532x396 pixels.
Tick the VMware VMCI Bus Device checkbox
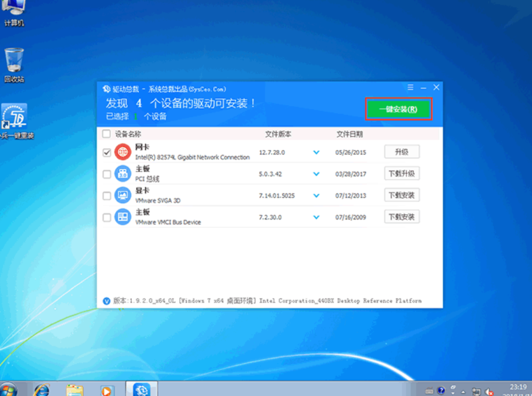(107, 217)
